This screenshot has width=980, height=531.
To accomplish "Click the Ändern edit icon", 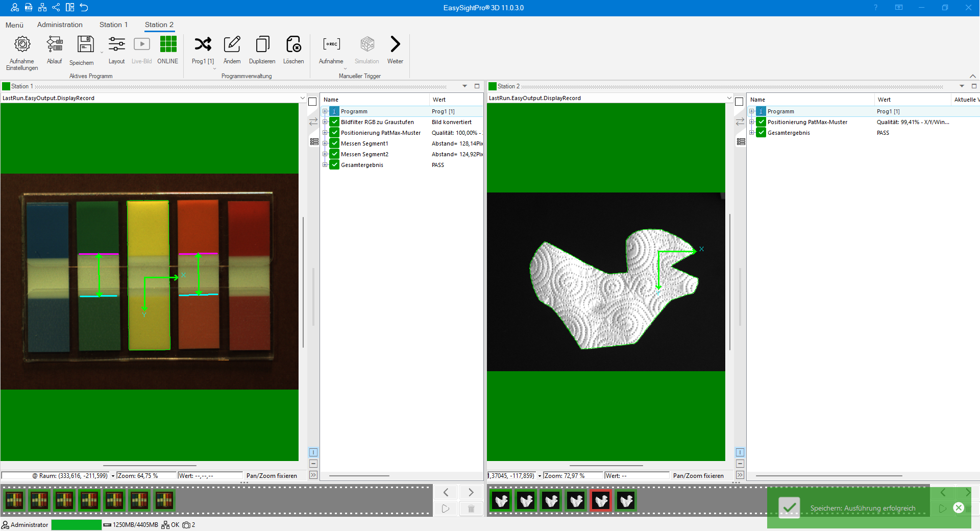I will click(232, 45).
